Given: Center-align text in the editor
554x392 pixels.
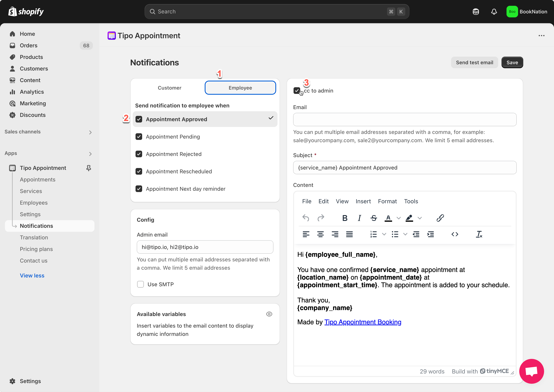Looking at the screenshot, I should tap(320, 234).
